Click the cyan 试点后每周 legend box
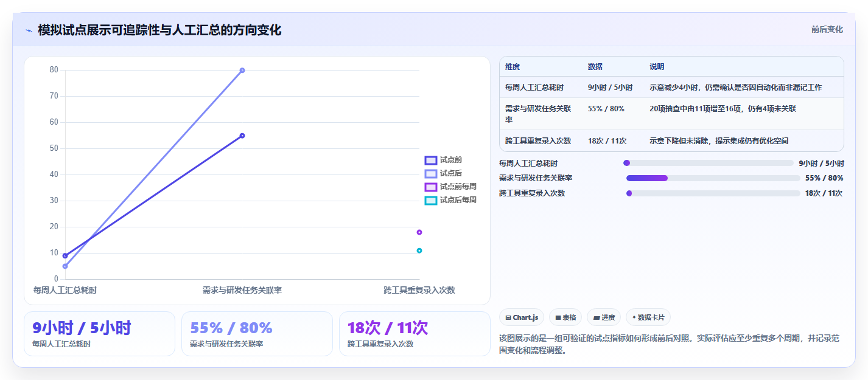This screenshot has height=380, width=868. (x=431, y=200)
